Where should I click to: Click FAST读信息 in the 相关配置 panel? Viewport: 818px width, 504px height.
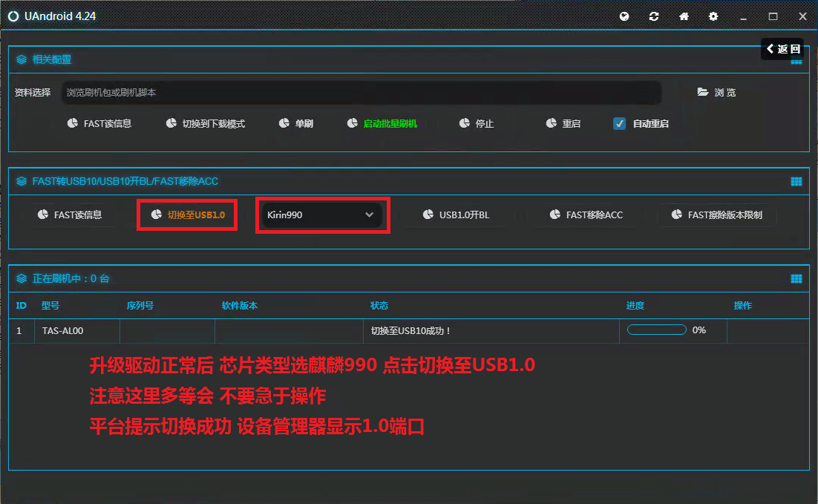click(99, 124)
